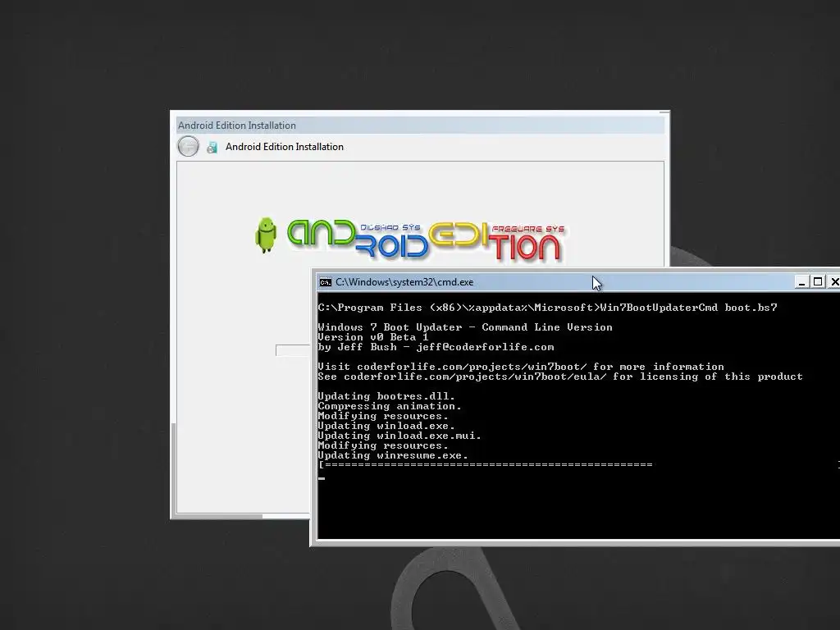Click the green Android robot logo
Screen dimensions: 840x630
(266, 235)
